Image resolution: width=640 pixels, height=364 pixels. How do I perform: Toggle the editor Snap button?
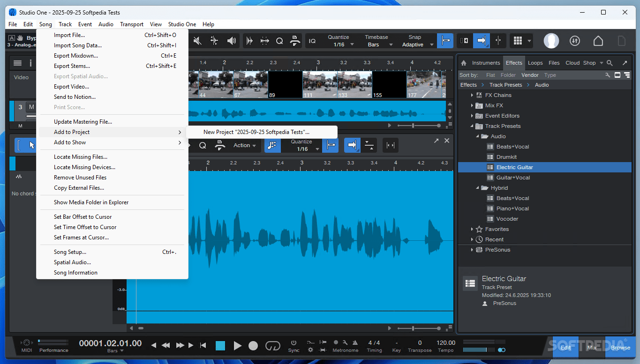tap(330, 145)
